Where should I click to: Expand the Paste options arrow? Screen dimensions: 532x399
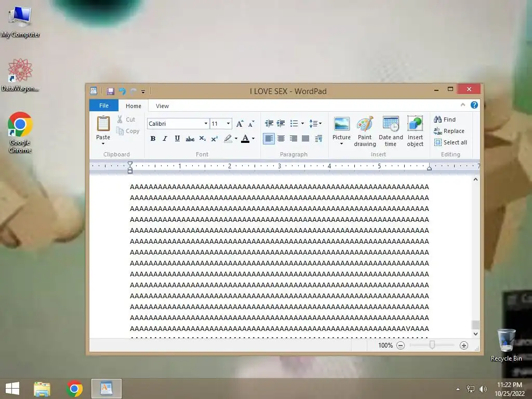click(103, 144)
